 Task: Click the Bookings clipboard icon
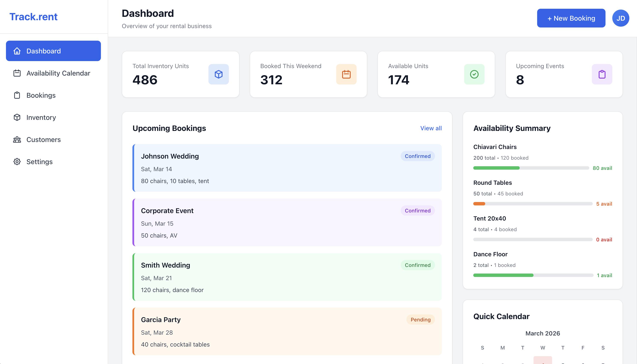17,95
